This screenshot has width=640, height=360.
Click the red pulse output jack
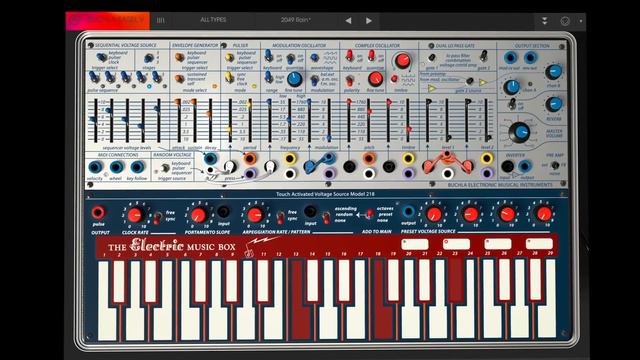click(98, 212)
